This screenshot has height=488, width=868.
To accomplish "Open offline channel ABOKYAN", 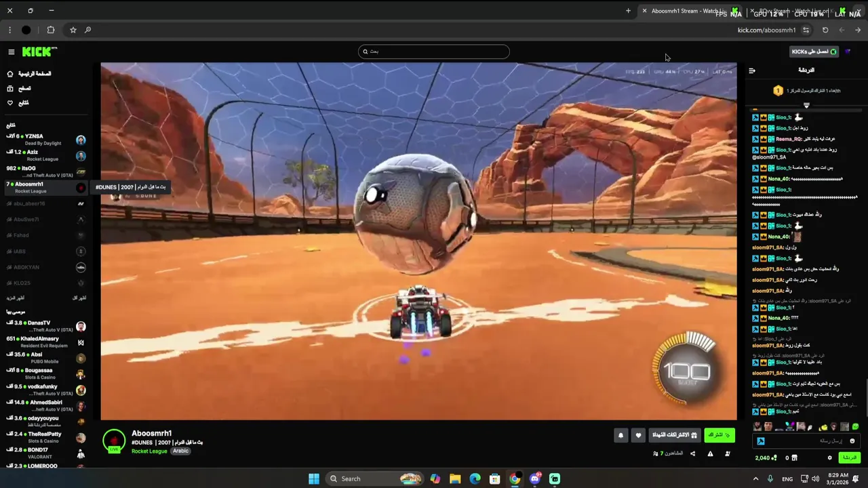I will pyautogui.click(x=45, y=267).
